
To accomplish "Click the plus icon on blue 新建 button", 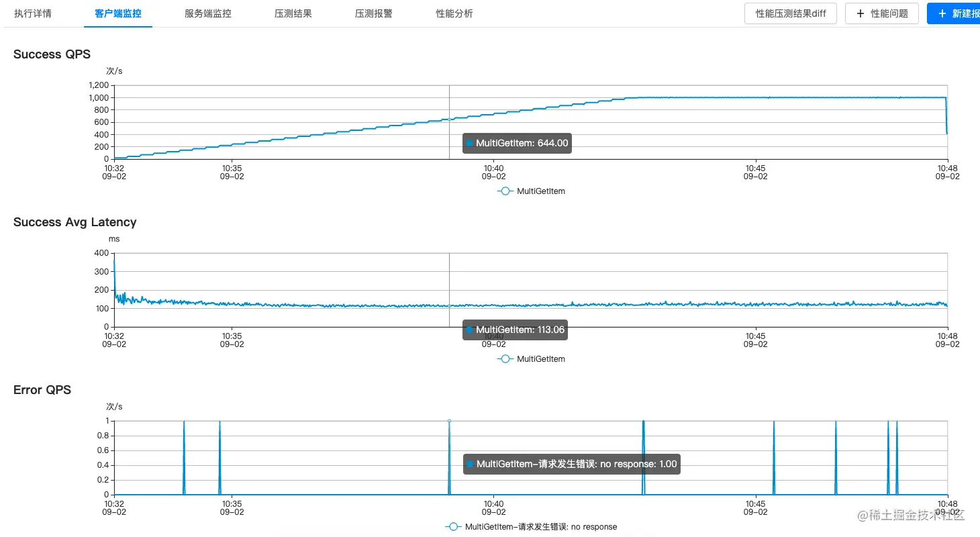I will pos(942,13).
